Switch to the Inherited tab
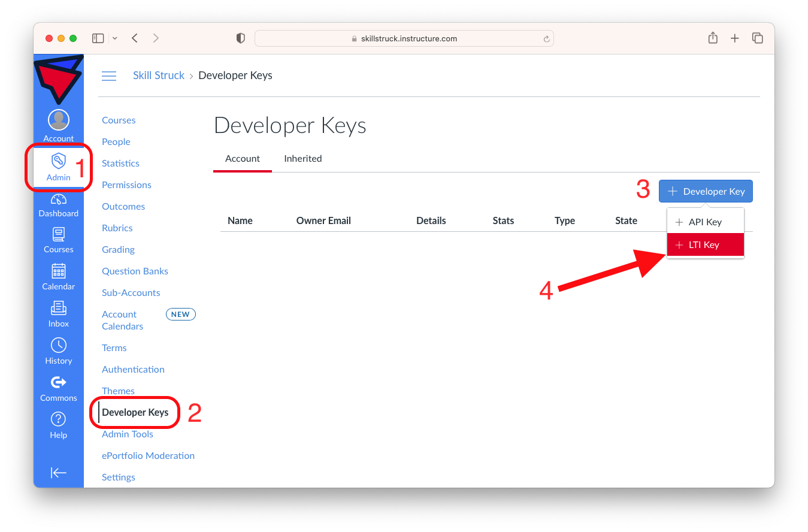Screen dimensions: 808x532 coord(302,158)
